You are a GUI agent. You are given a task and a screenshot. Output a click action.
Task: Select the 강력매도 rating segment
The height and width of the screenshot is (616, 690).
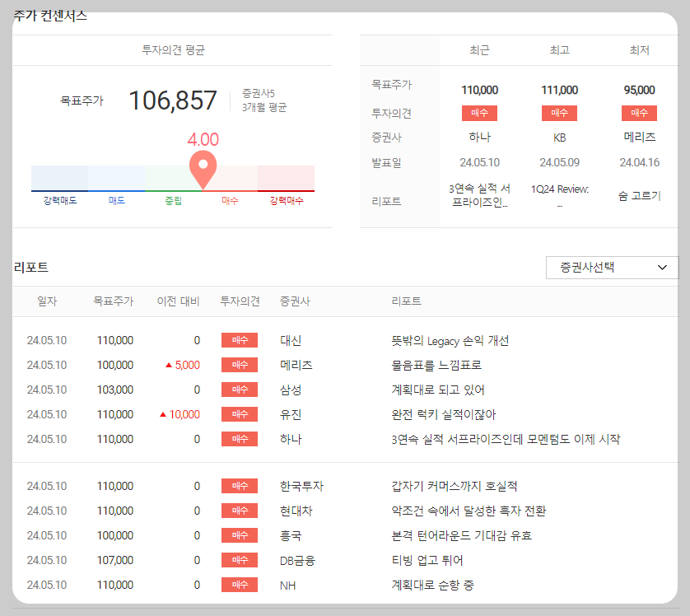(x=60, y=179)
